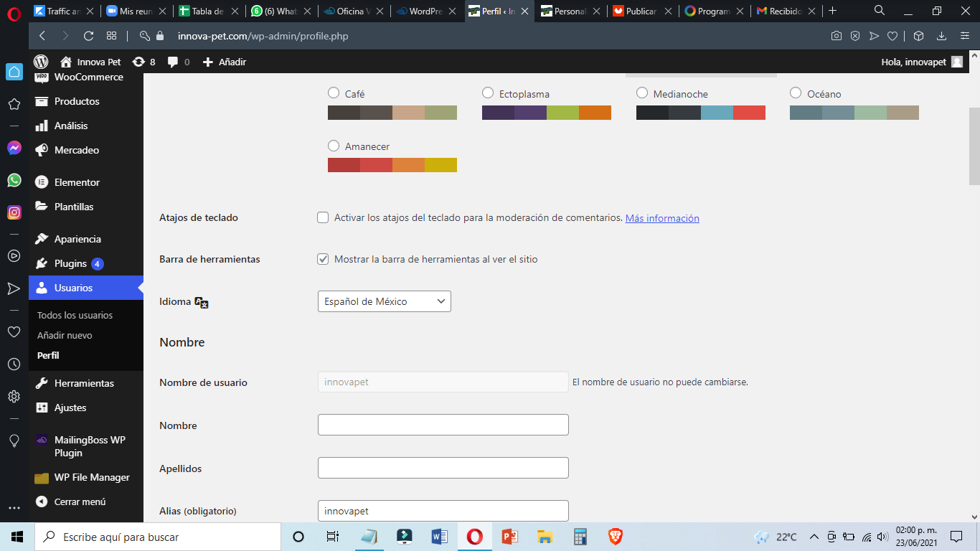980x551 pixels.
Task: Open a new browser tab
Action: click(832, 11)
